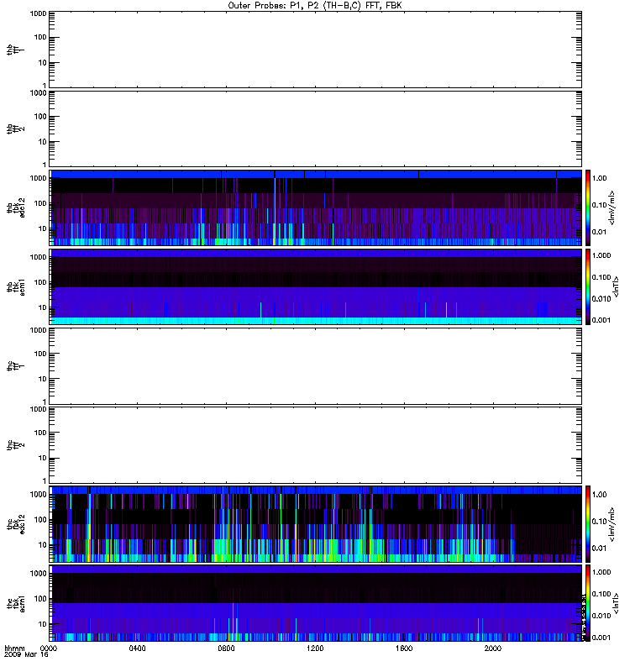Click the '1000' tick of thb fff 1 panel
The height and width of the screenshot is (672, 630).
(x=38, y=13)
